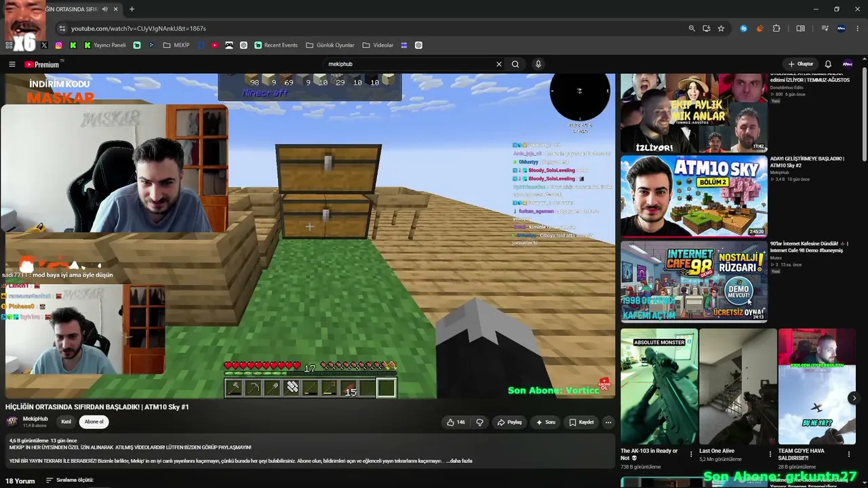
Task: Click the address bar URL
Action: coord(138,28)
